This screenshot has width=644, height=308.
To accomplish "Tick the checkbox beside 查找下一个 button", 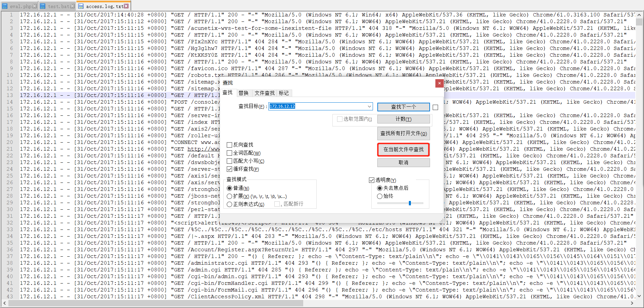I will [x=435, y=107].
